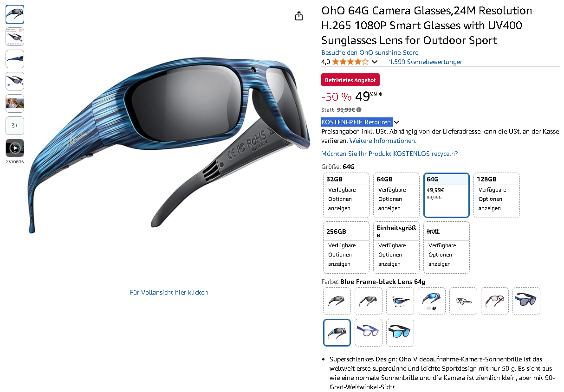Pick the first black glasses color swatch

pos(337,301)
